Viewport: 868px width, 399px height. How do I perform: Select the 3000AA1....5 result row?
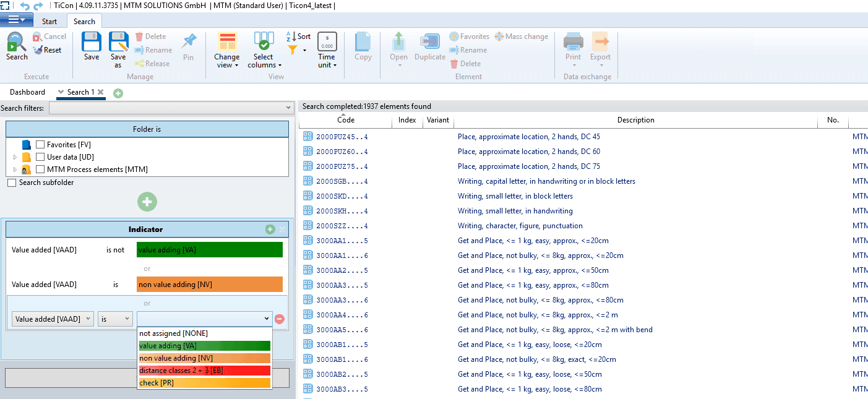342,241
